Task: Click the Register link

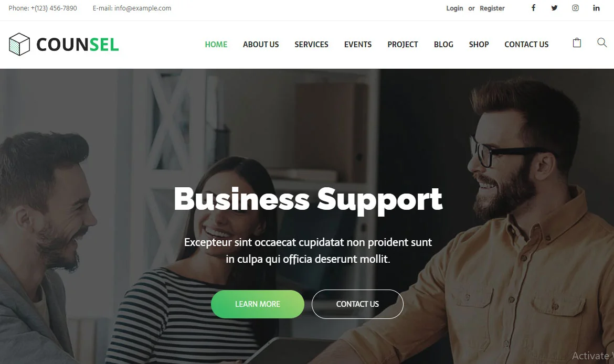Action: [492, 8]
